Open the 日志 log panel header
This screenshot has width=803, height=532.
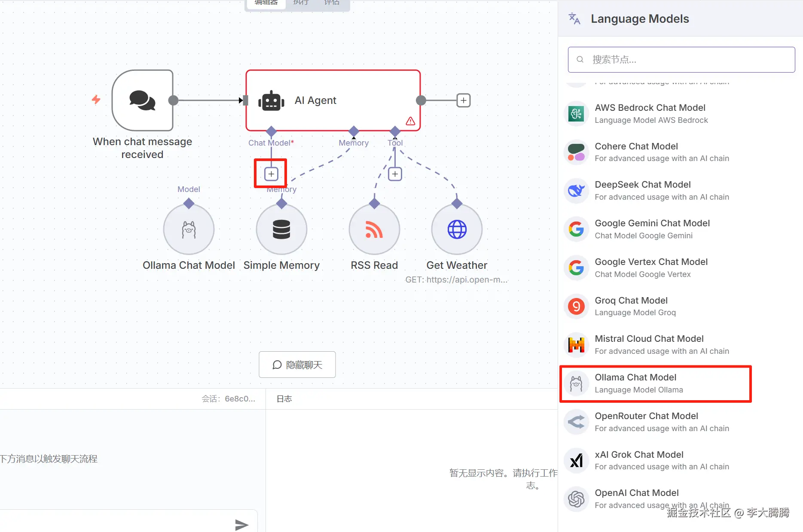click(x=284, y=399)
